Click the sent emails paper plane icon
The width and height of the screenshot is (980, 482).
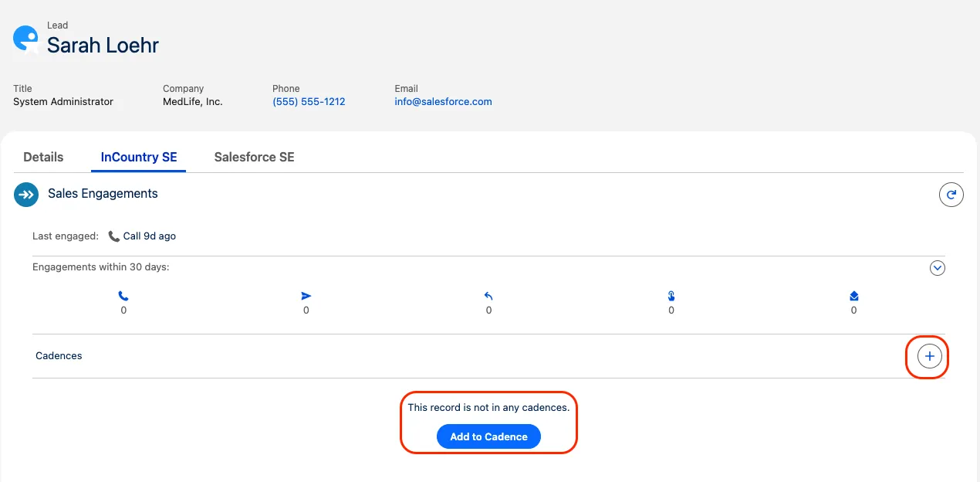pyautogui.click(x=306, y=296)
